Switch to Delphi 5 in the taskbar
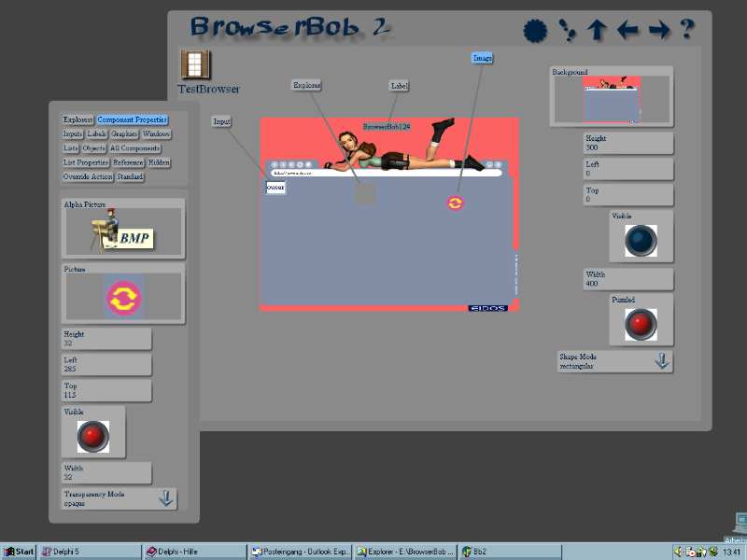Screen dimensions: 747x560 (90, 552)
